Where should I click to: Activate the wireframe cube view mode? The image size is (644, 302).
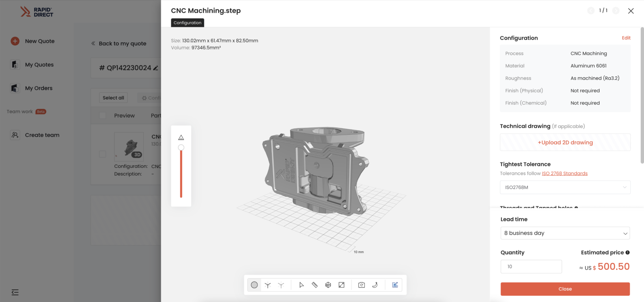pyautogui.click(x=328, y=285)
